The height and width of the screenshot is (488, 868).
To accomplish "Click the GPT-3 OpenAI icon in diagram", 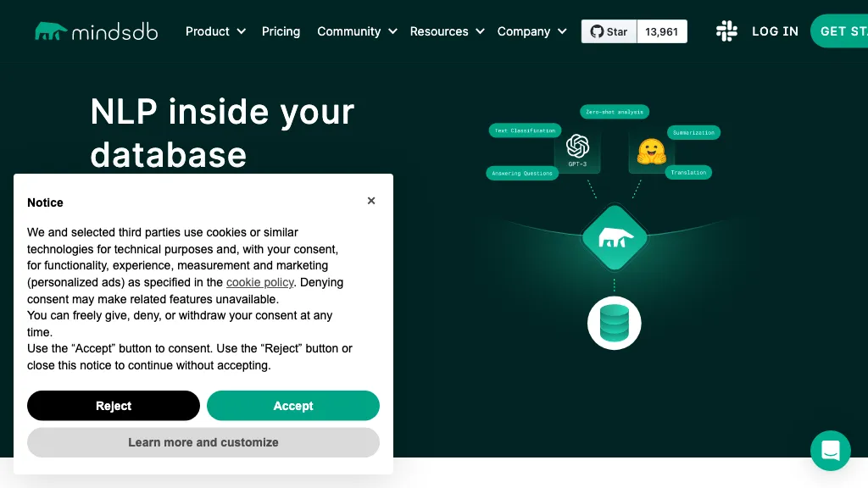I will click(x=577, y=146).
